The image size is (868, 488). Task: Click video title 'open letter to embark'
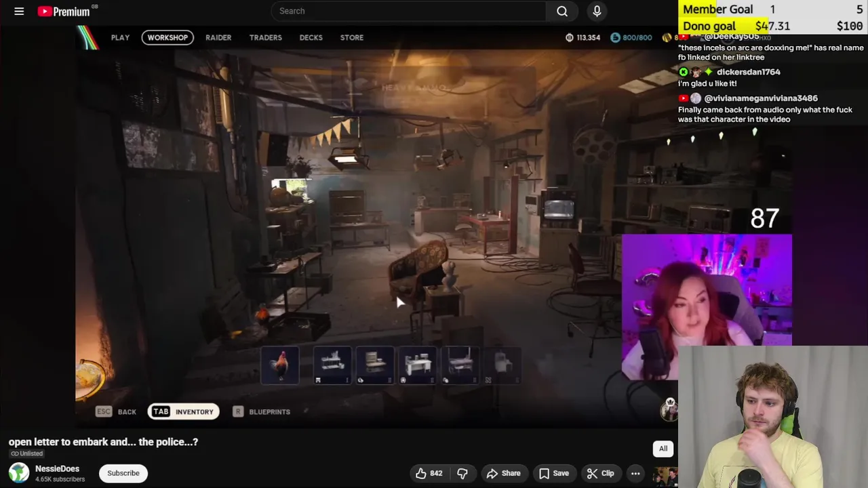(103, 442)
